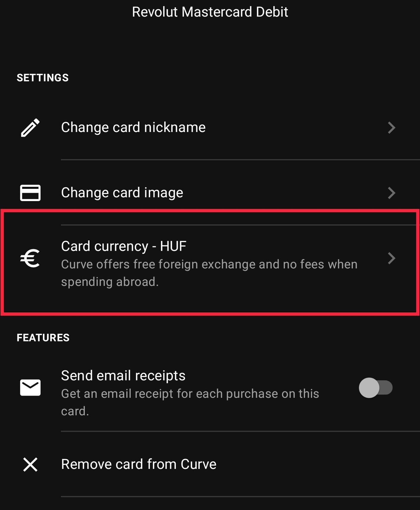420x510 pixels.
Task: Tap the red highlighted currency row
Action: 210,262
